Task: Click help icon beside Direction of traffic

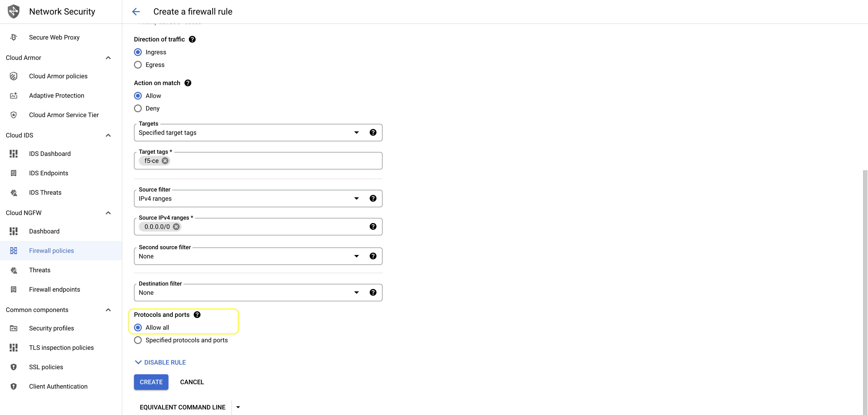Action: pos(192,39)
